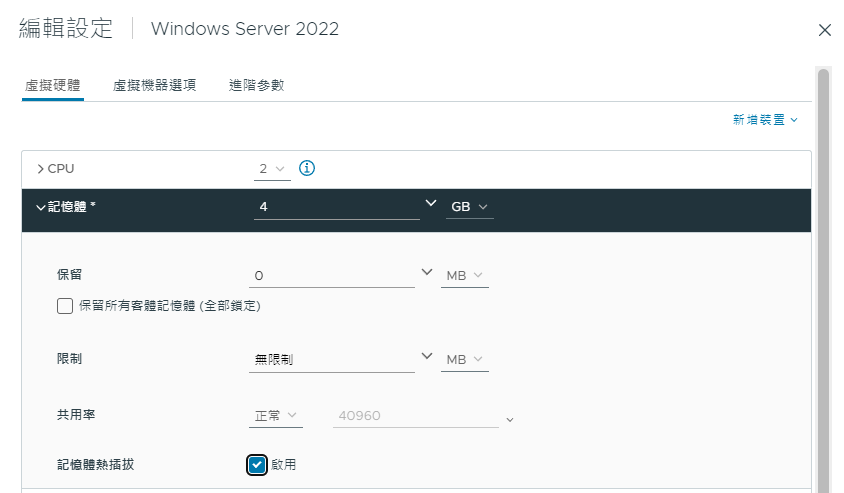
Task: Open the 保留 reservation value dropdown arrow
Action: (x=427, y=272)
